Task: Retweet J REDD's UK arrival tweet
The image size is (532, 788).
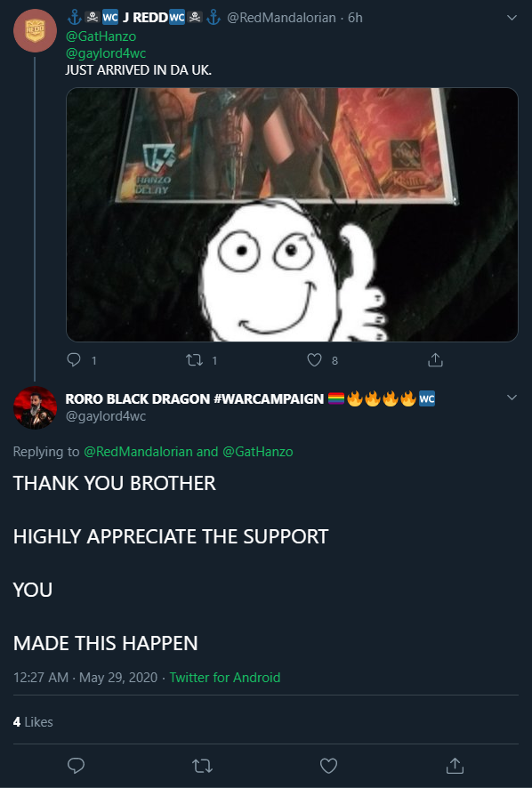Action: [195, 360]
